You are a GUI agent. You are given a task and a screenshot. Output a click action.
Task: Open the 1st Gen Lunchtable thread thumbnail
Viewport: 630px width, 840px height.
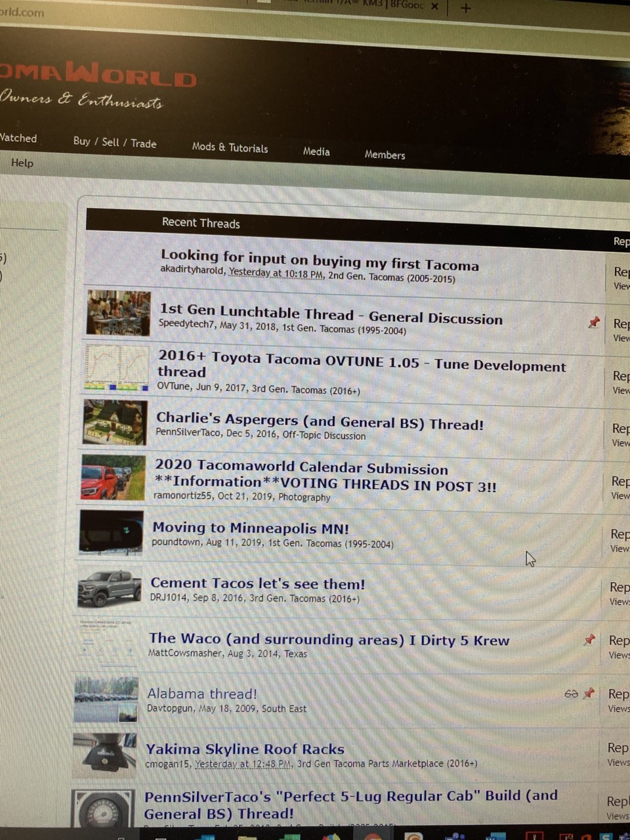pos(119,313)
